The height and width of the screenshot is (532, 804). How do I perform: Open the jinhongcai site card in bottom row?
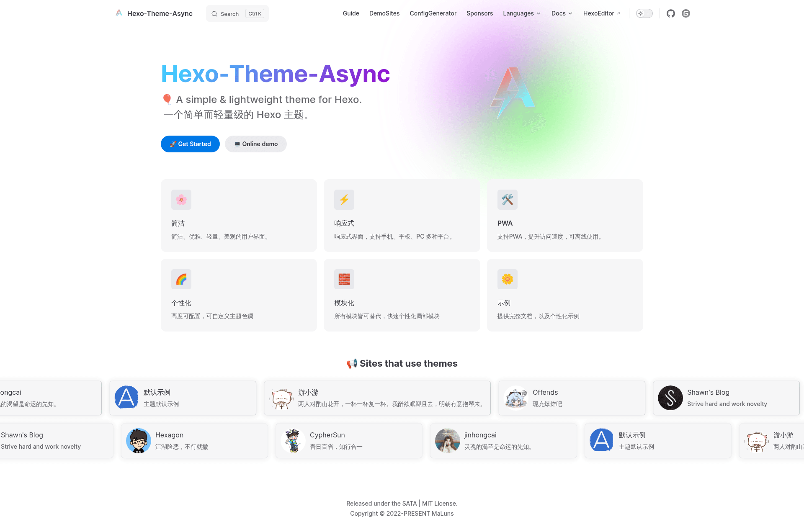pyautogui.click(x=503, y=441)
